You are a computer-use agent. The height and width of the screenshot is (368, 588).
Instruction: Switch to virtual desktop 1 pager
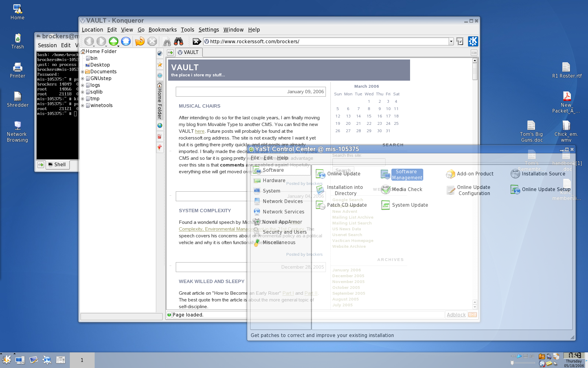click(x=82, y=360)
